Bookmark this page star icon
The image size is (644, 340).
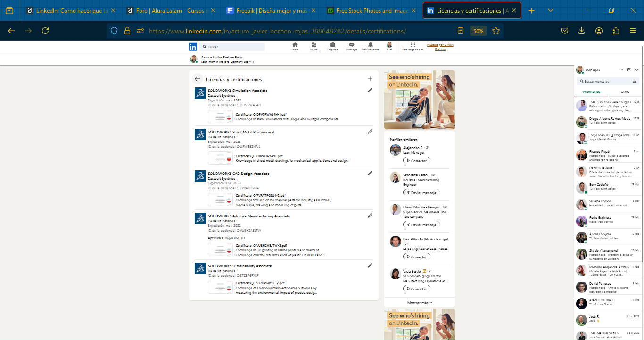[496, 31]
